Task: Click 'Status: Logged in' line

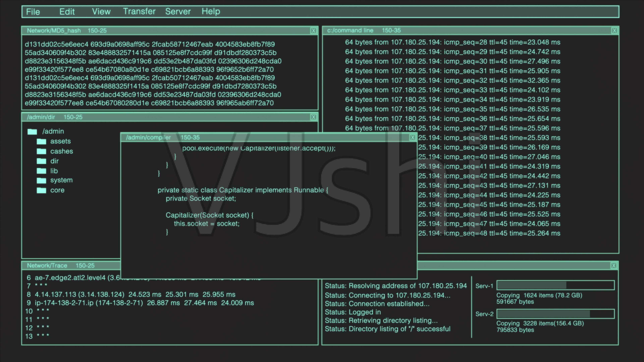Action: [353, 312]
